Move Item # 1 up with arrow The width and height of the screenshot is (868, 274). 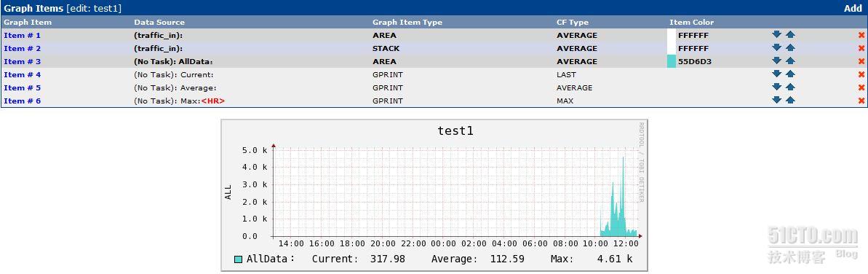point(790,34)
